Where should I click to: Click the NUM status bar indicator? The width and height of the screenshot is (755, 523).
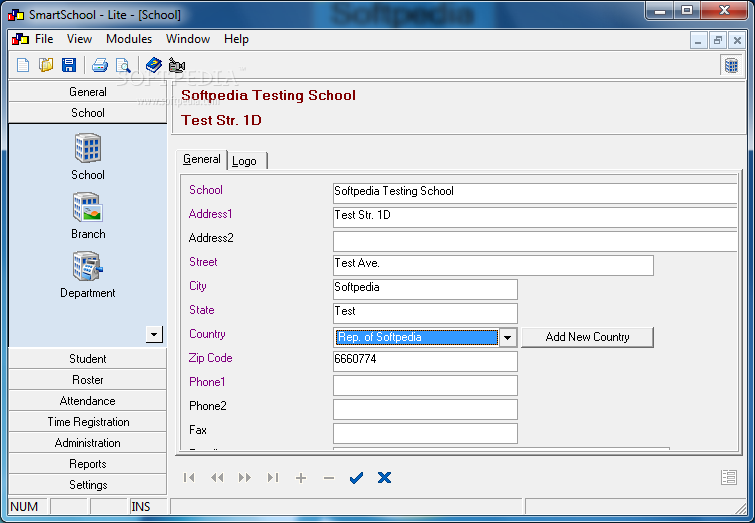(x=27, y=507)
